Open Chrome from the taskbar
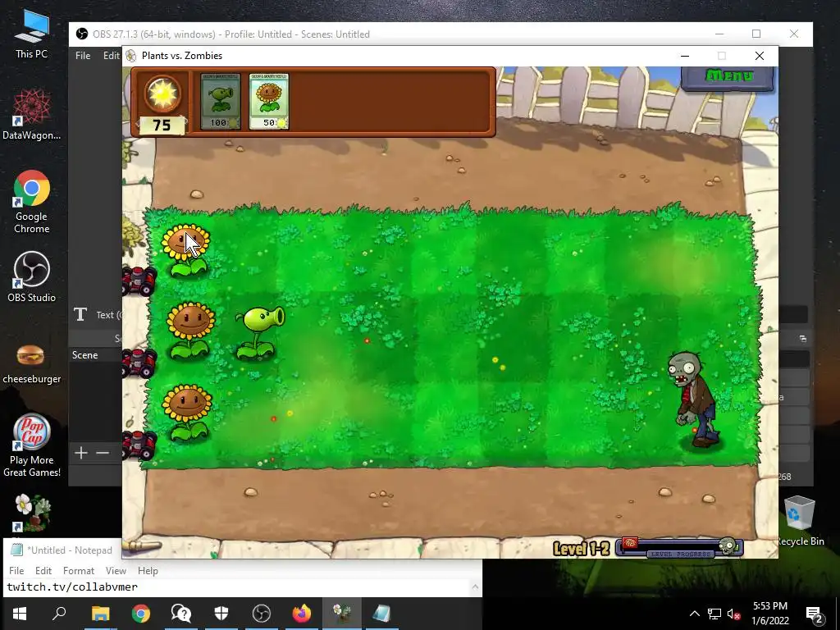 [x=141, y=614]
